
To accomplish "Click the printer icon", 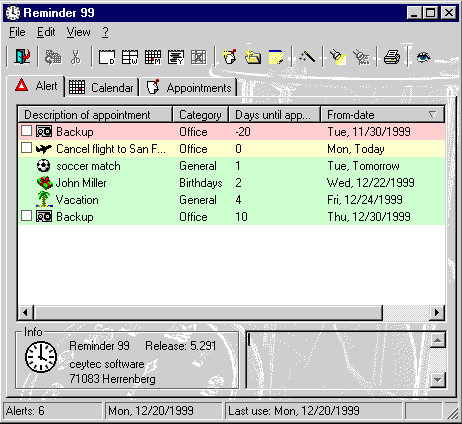I will (x=392, y=57).
